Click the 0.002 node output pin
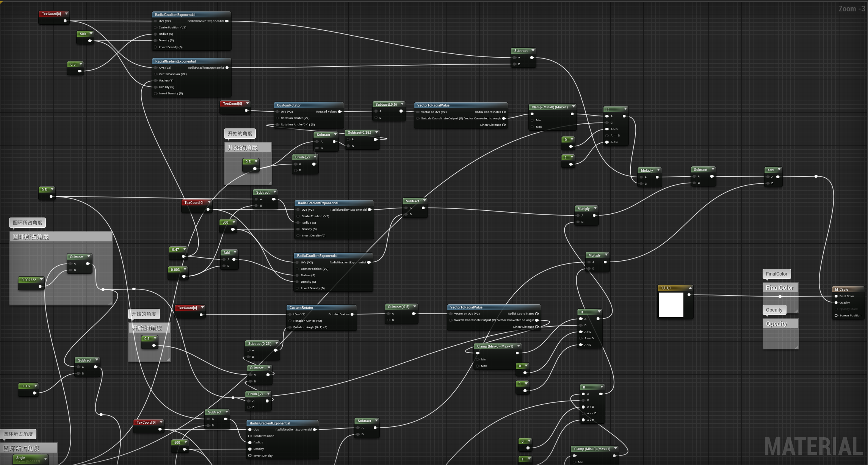Screen dimensions: 868x465 point(34,393)
